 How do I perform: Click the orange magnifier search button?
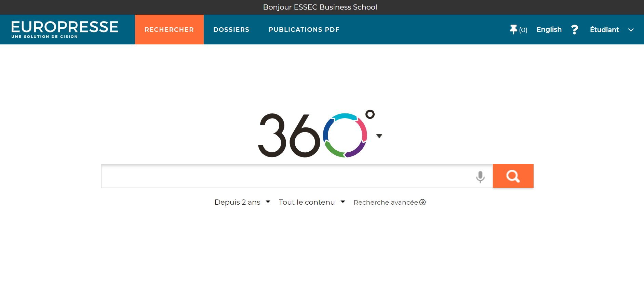tap(513, 176)
